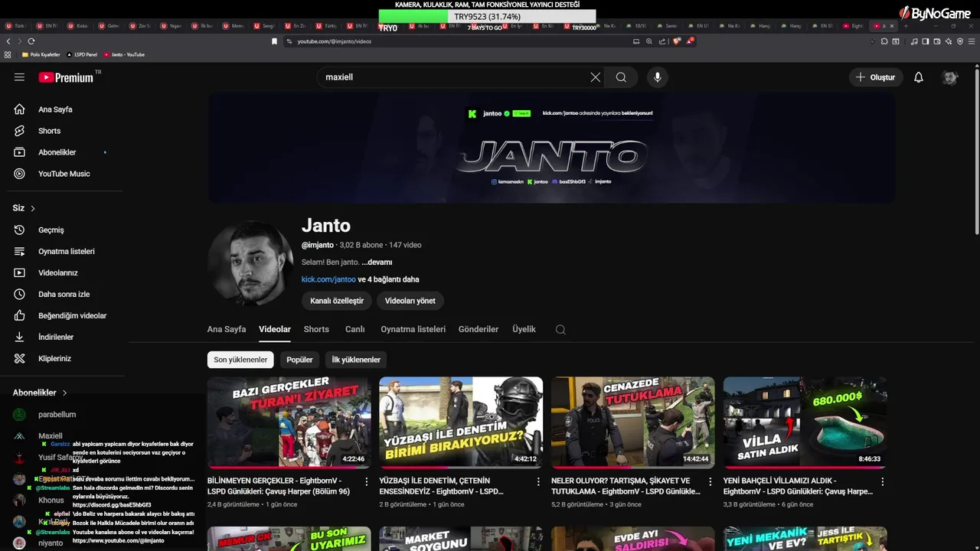Open the notifications bell
The height and width of the screenshot is (551, 980).
coord(919,77)
